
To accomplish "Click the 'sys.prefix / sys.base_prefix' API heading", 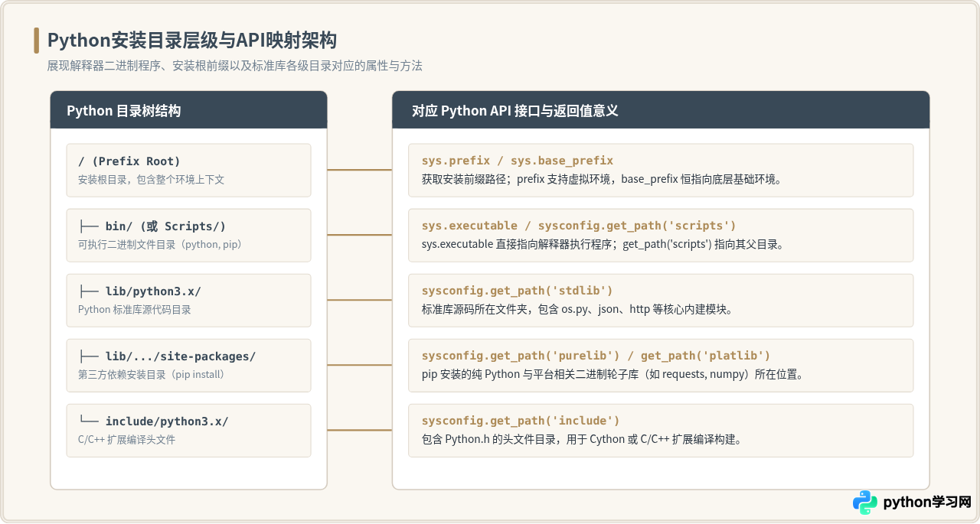I will (518, 161).
